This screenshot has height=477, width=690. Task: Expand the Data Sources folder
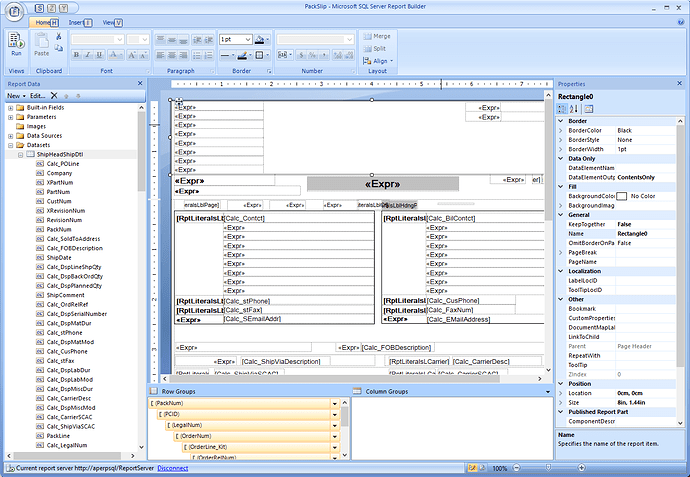click(11, 136)
